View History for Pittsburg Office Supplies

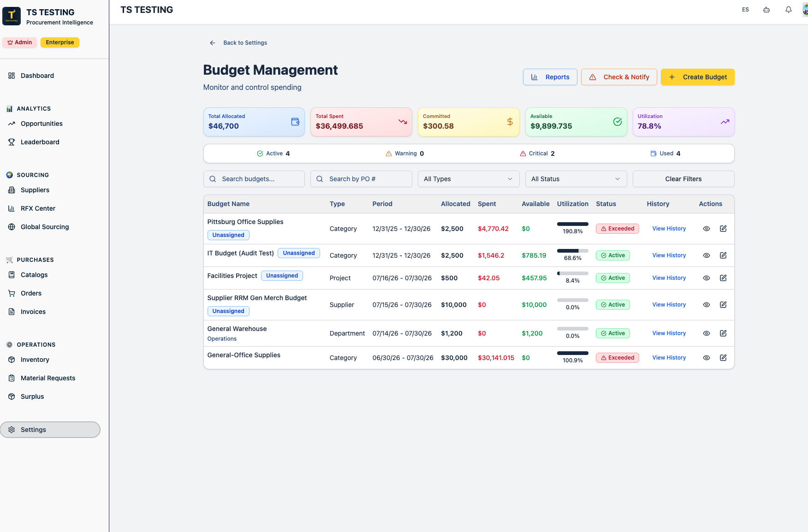669,229
